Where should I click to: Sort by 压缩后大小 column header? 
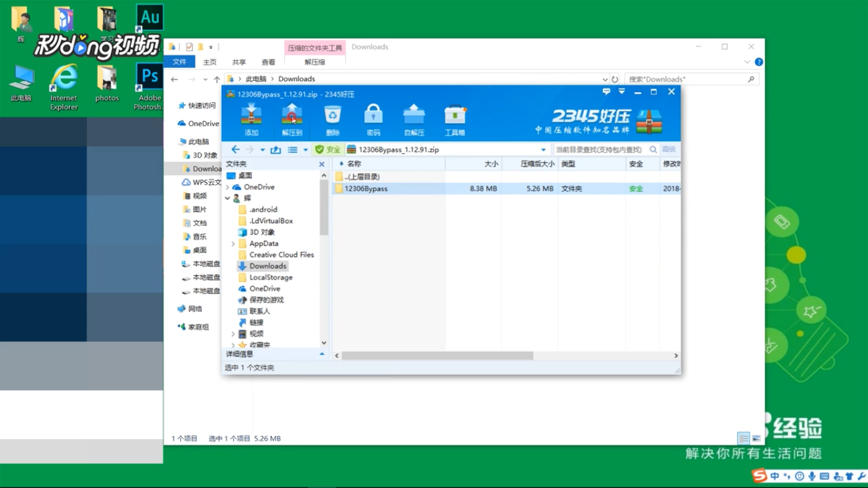[530, 164]
